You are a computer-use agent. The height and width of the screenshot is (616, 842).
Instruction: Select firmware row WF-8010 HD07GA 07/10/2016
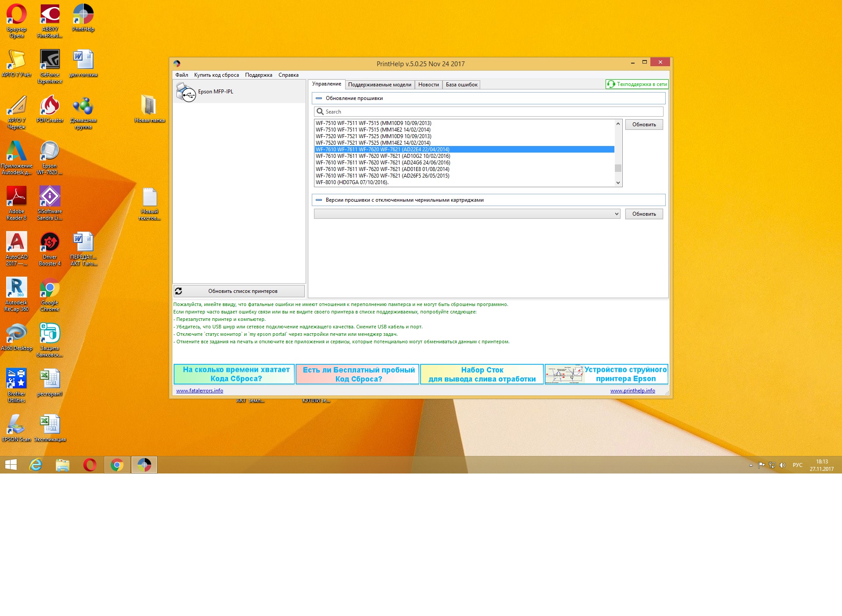coord(464,182)
